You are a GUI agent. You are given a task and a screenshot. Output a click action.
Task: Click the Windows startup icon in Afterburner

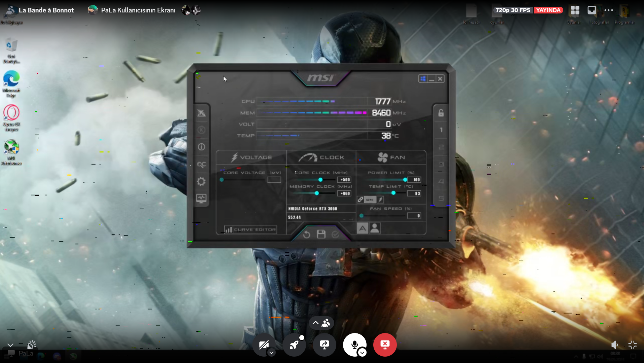tap(423, 79)
